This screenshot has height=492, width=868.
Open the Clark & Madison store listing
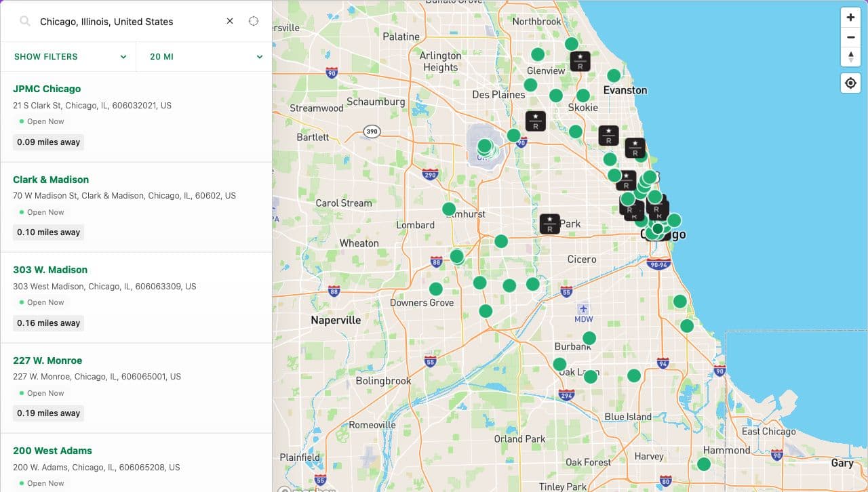pos(51,180)
